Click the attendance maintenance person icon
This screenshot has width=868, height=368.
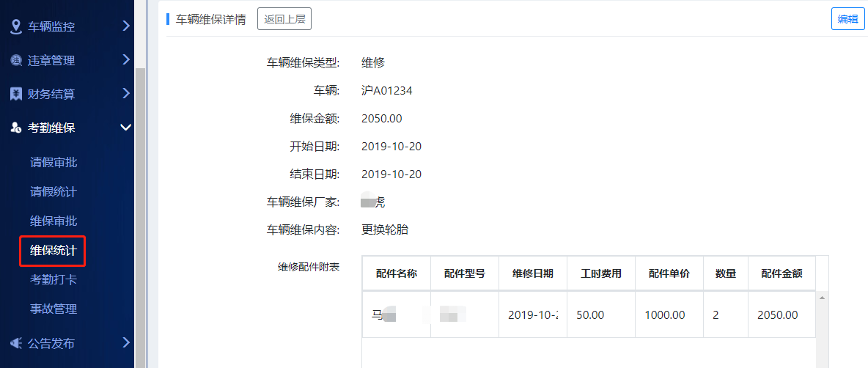pyautogui.click(x=15, y=128)
